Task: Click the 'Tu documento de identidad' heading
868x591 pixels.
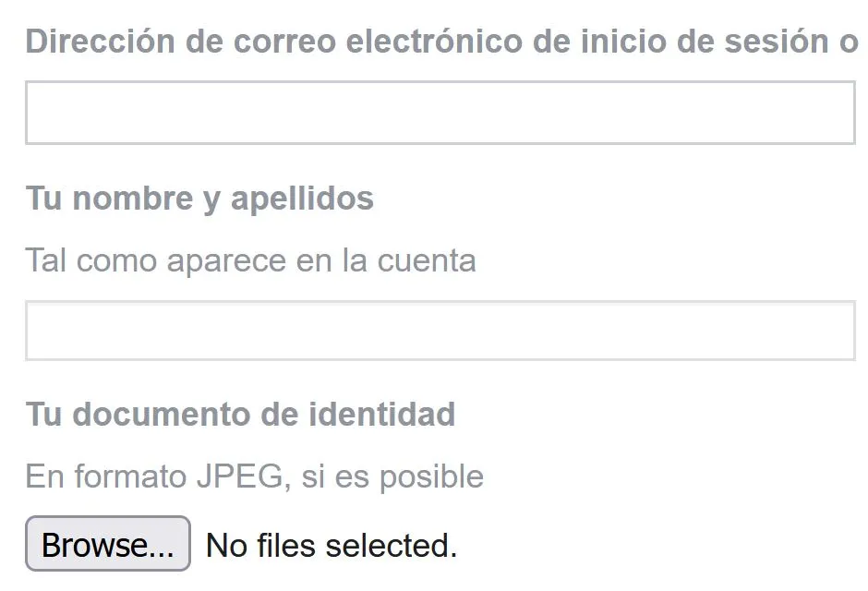Action: click(x=240, y=414)
